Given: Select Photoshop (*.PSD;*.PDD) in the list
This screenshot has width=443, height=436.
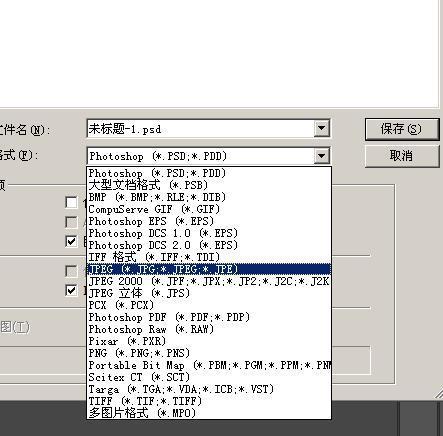Looking at the screenshot, I should point(209,173).
